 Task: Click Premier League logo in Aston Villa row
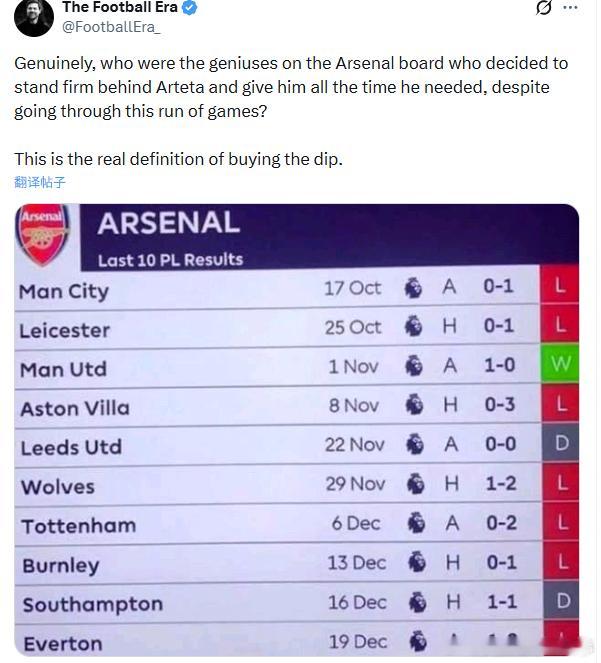click(x=415, y=405)
